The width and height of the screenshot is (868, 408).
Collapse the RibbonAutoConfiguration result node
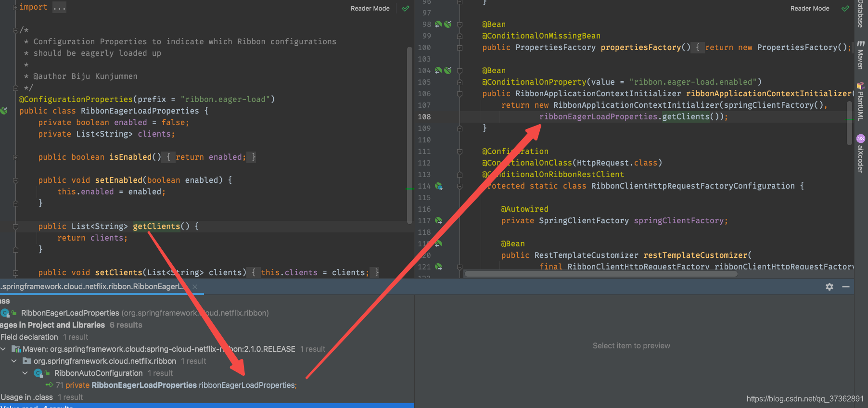[x=25, y=373]
